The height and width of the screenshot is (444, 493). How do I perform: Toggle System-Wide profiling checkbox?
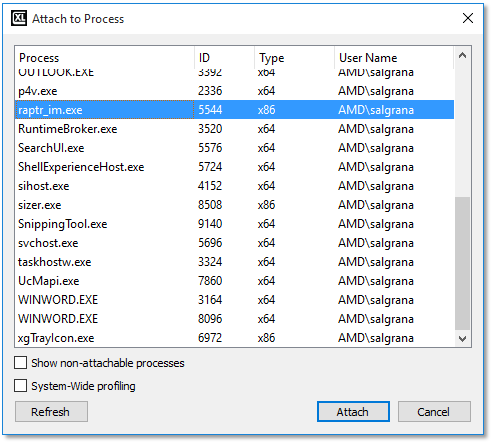pos(21,386)
